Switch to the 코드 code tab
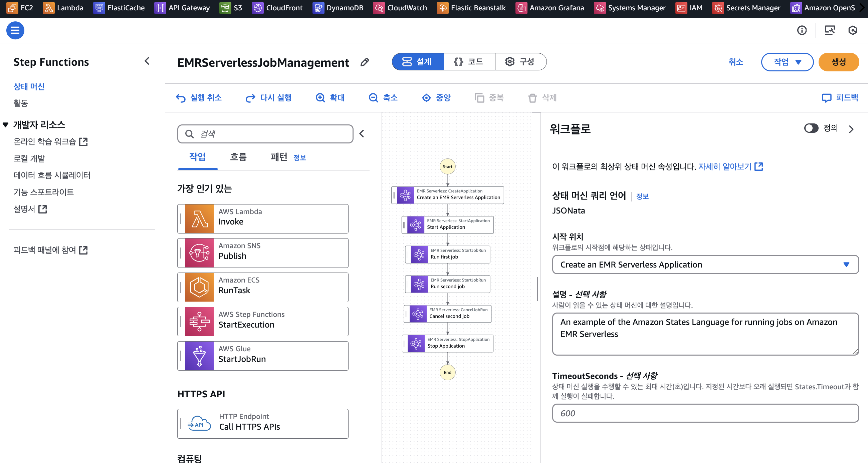Viewport: 868px width, 463px height. (469, 62)
